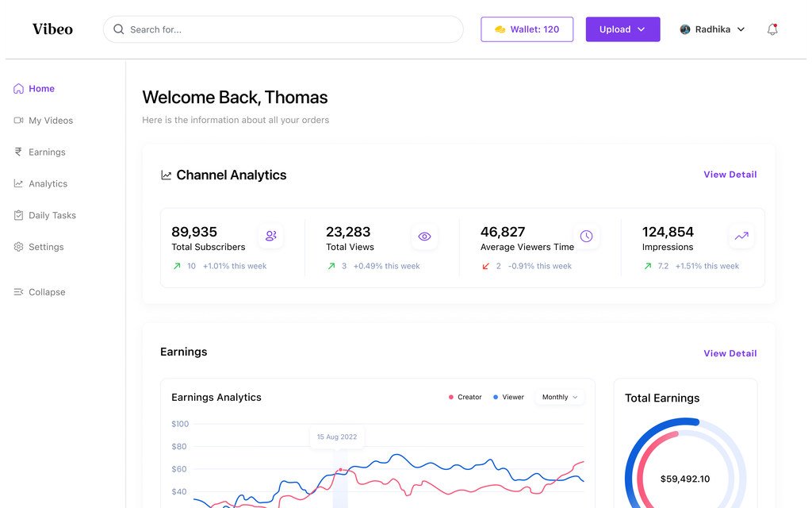Click the -0.91% this week text
This screenshot has height=508, width=812.
coord(539,266)
